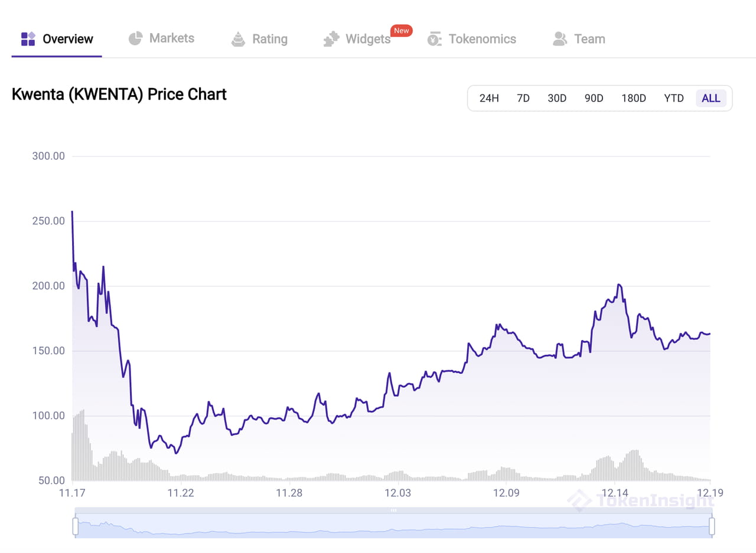The width and height of the screenshot is (756, 553).
Task: Click the right range slider handle
Action: pos(712,526)
